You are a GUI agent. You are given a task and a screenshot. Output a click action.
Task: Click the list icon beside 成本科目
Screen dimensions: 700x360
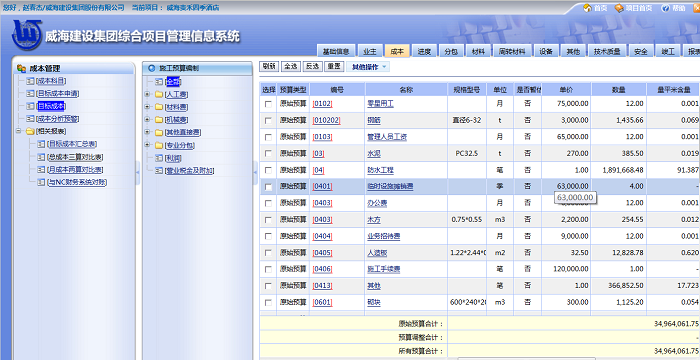[x=30, y=81]
